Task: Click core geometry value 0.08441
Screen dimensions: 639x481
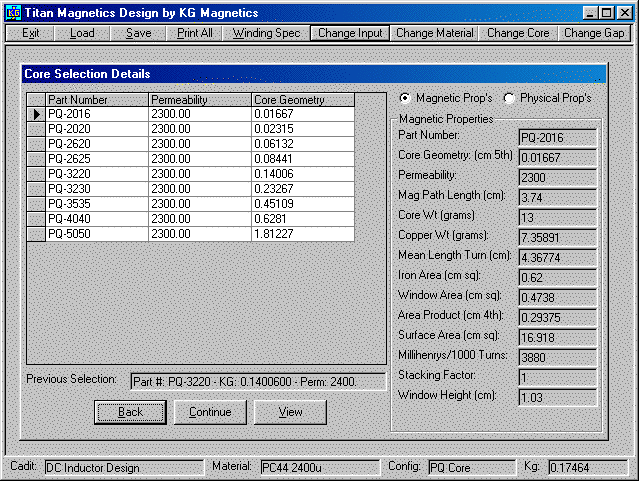Action: pos(303,159)
